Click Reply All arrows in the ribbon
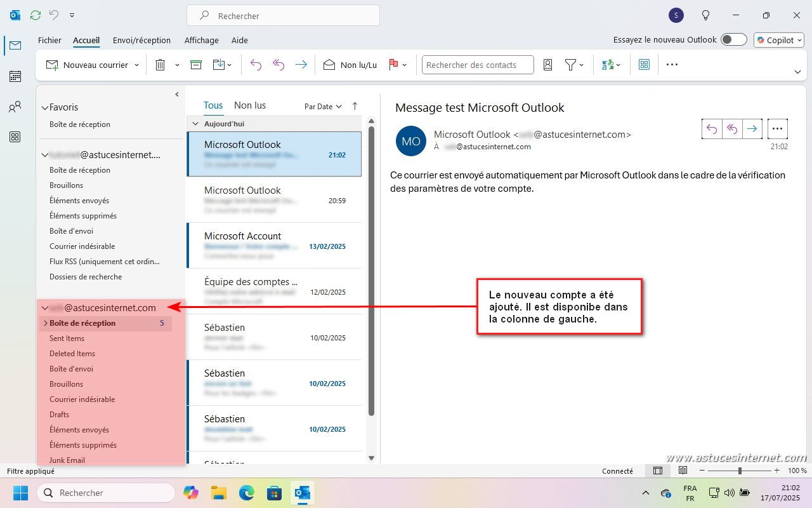Screen dimensions: 812x508 [278, 65]
